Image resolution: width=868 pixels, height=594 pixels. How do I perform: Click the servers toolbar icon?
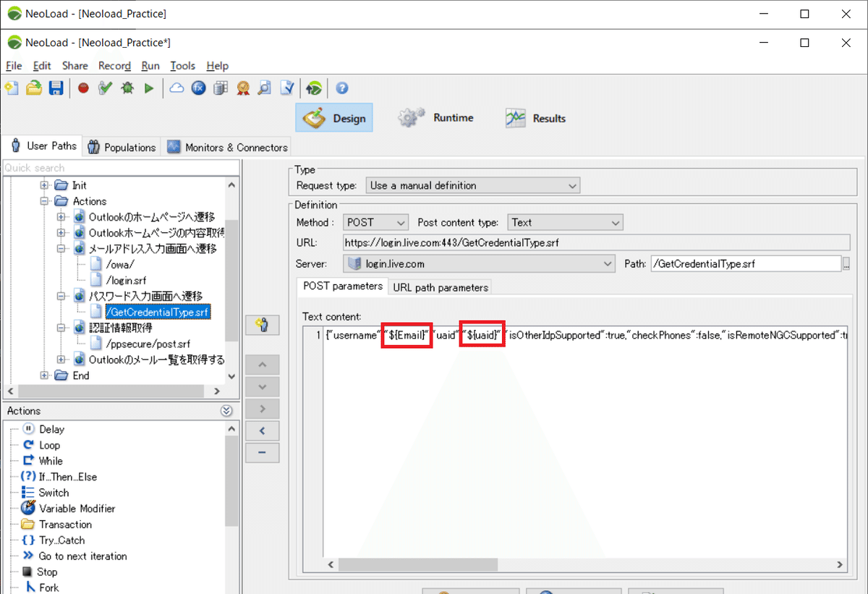point(221,88)
